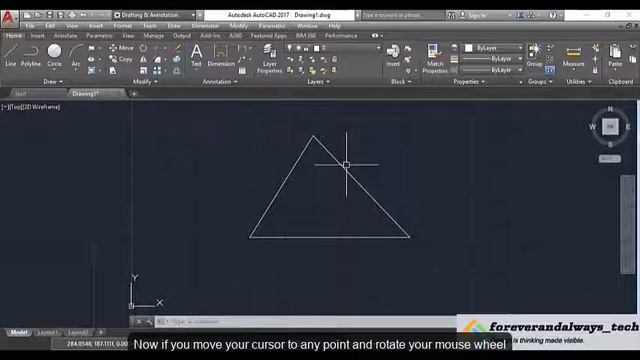Expand the Utilities panel
The image size is (640, 360).
[x=579, y=82]
